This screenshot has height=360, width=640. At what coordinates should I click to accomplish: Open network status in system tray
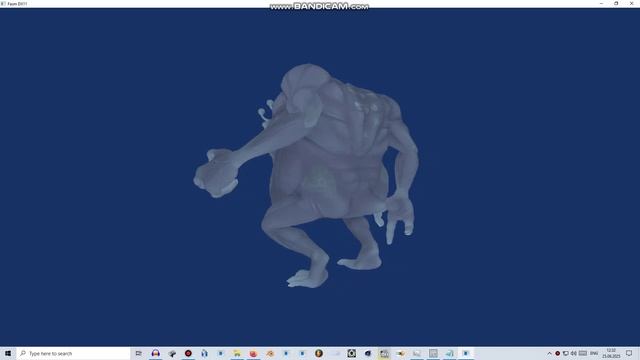(x=565, y=353)
